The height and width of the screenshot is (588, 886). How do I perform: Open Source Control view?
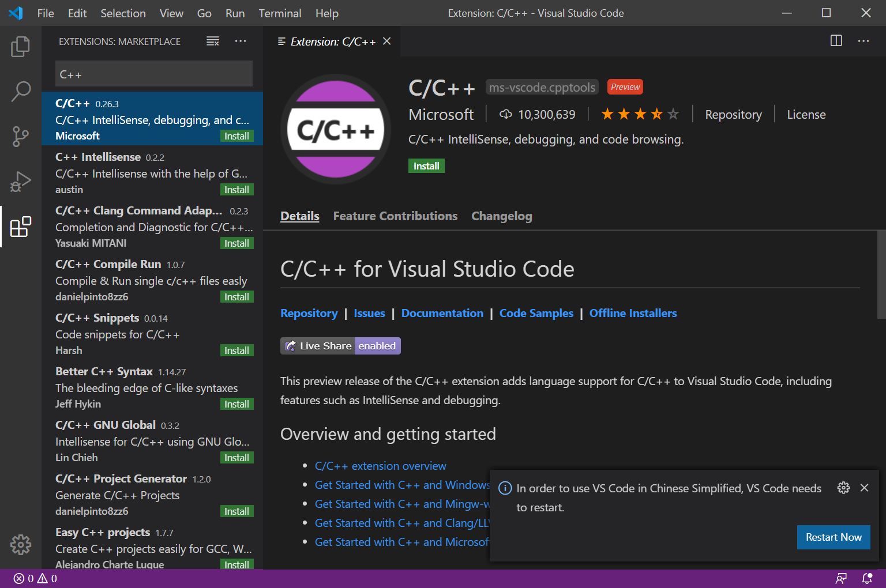(x=20, y=137)
